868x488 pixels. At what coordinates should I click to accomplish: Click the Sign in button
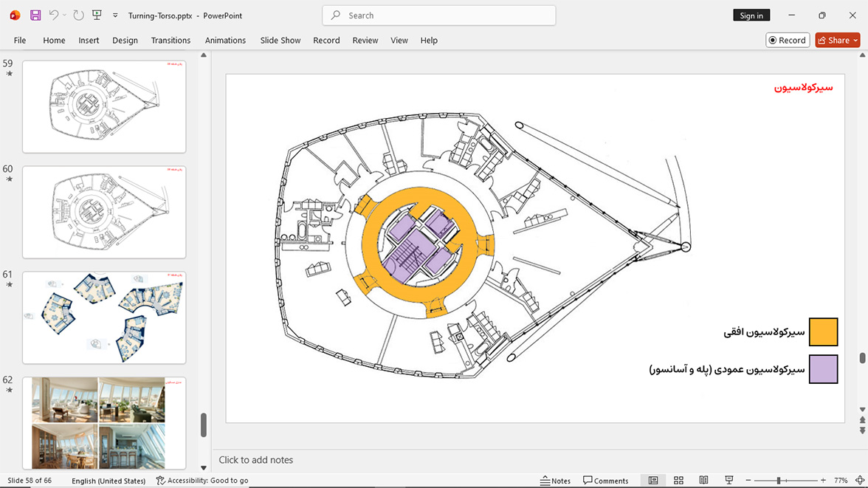[x=751, y=16]
